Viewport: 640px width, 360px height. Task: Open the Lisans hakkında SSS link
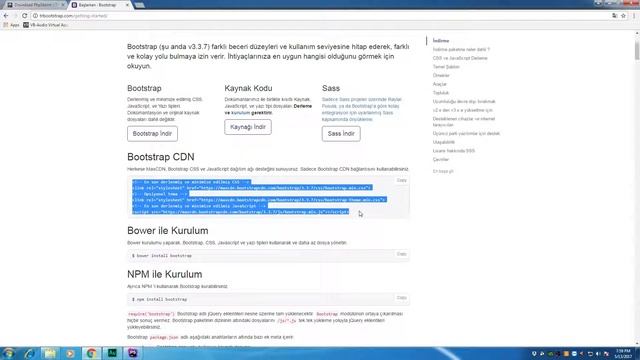[x=453, y=151]
